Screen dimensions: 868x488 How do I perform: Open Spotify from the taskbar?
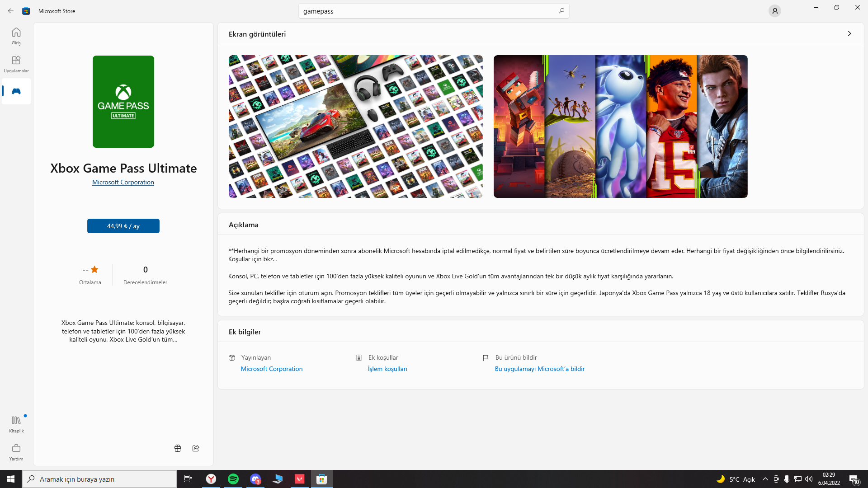coord(233,479)
